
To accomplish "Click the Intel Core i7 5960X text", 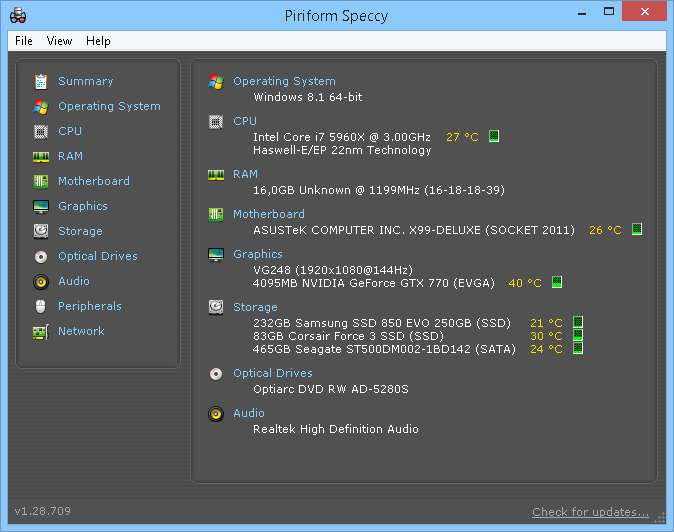I will (x=342, y=137).
